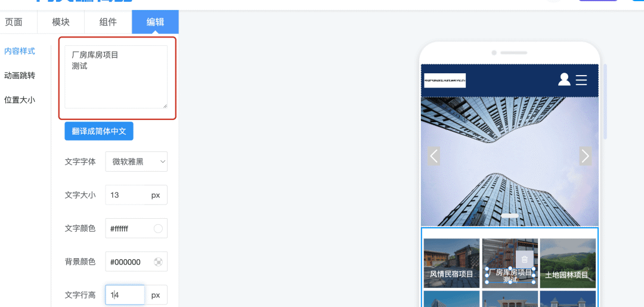Image resolution: width=644 pixels, height=307 pixels.
Task: Click the transparency icon in 背景颜色 field
Action: coord(158,262)
